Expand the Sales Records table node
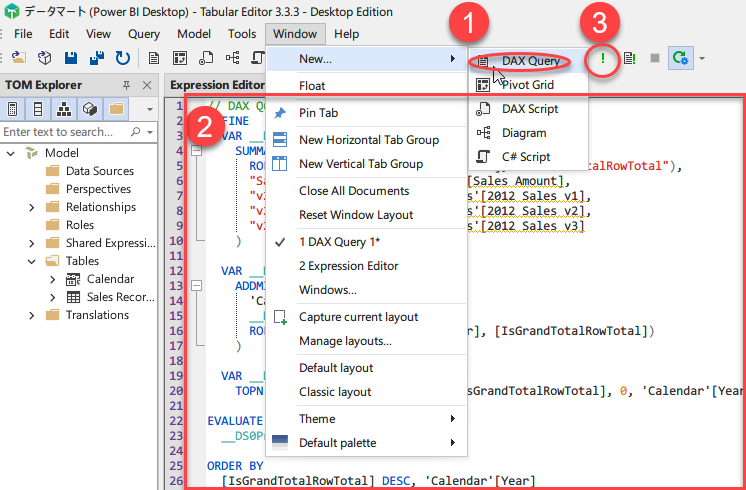The width and height of the screenshot is (746, 490). (53, 297)
